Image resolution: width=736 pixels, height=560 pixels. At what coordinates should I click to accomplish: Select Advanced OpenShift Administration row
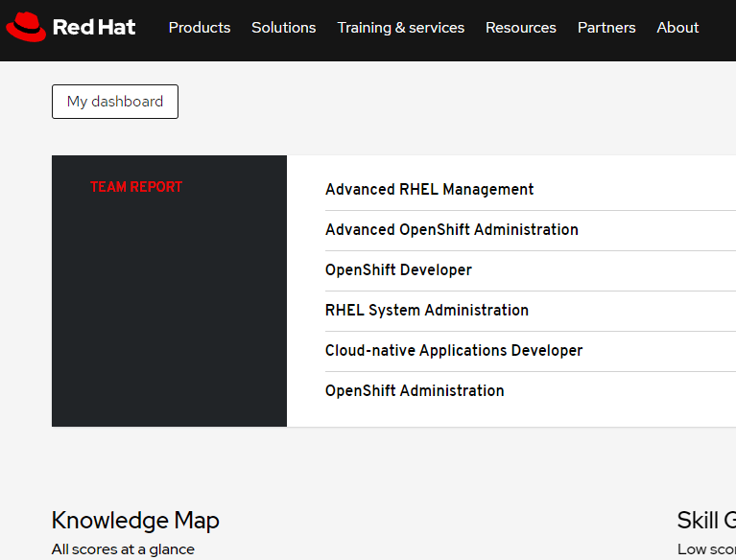pos(451,230)
